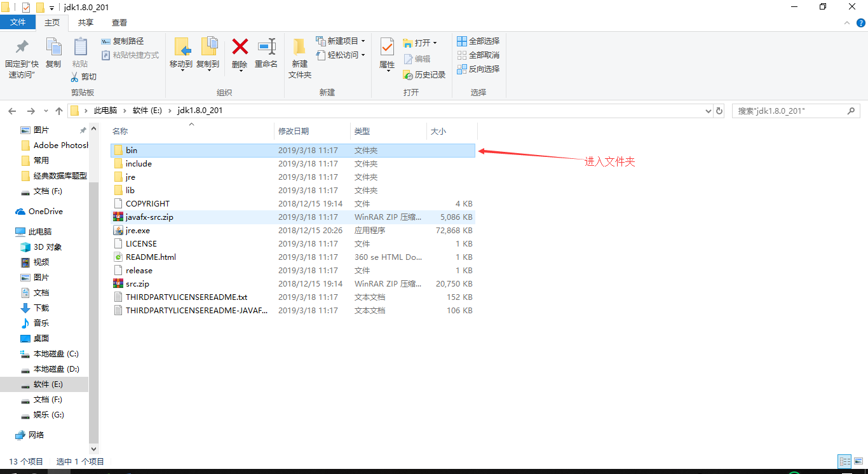
Task: Click Copy path (复制路径)
Action: [x=123, y=41]
